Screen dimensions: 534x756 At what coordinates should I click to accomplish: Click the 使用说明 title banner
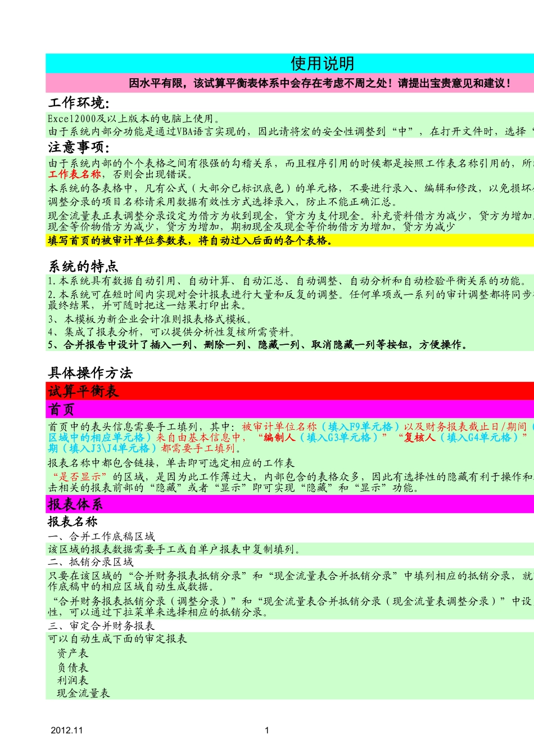click(322, 64)
